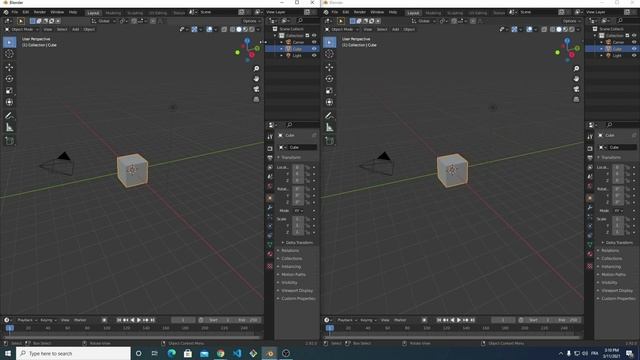640x360 pixels.
Task: Hide Light in right window outliner
Action: point(634,55)
